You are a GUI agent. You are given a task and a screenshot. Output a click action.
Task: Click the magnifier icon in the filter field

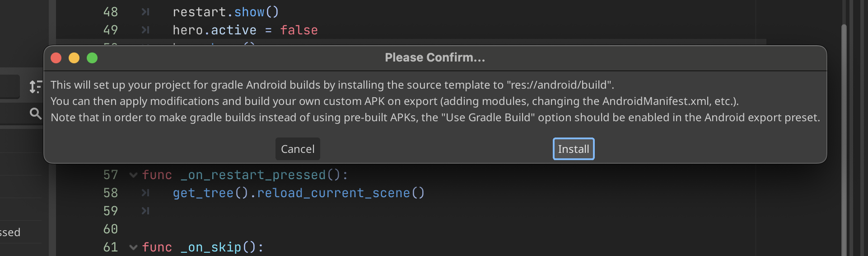click(x=35, y=113)
